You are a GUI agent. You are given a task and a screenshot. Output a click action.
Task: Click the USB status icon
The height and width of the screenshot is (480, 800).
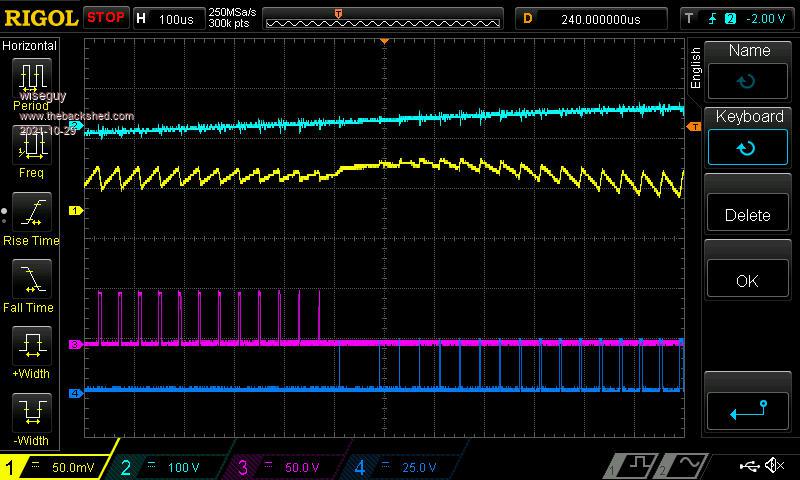[x=747, y=466]
